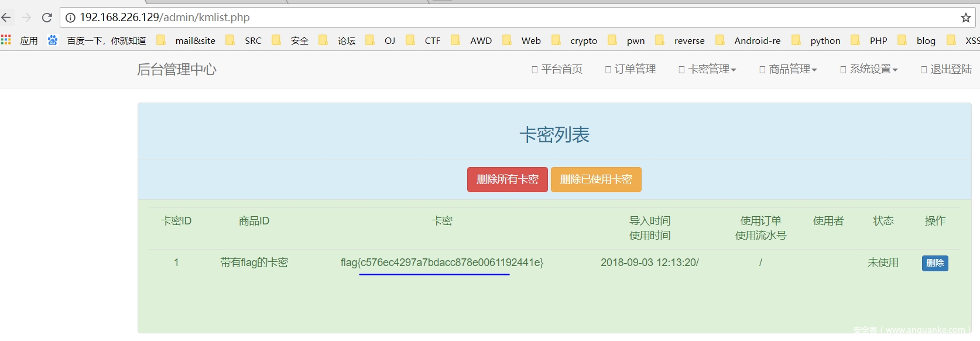
Task: Open the Baidu paw bookmark
Action: pyautogui.click(x=53, y=40)
